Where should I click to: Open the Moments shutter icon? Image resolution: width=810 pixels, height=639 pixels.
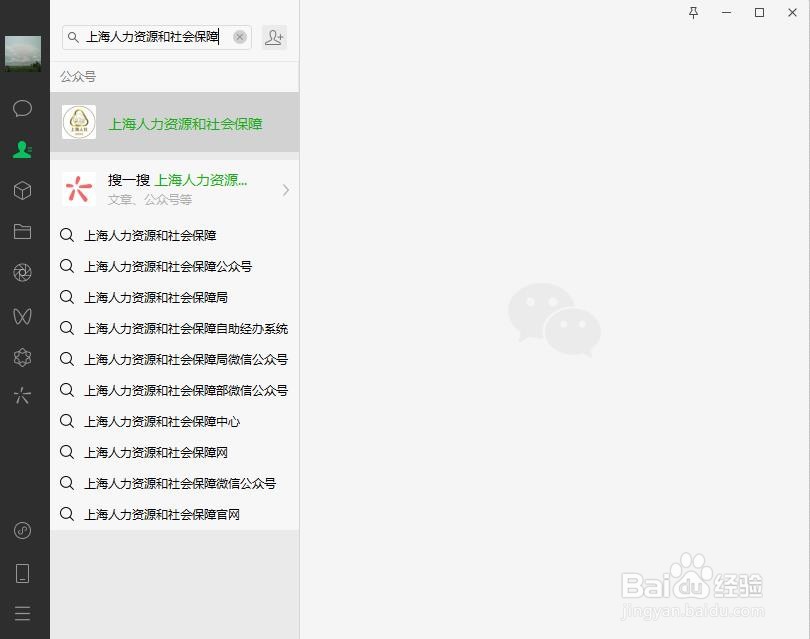22,272
